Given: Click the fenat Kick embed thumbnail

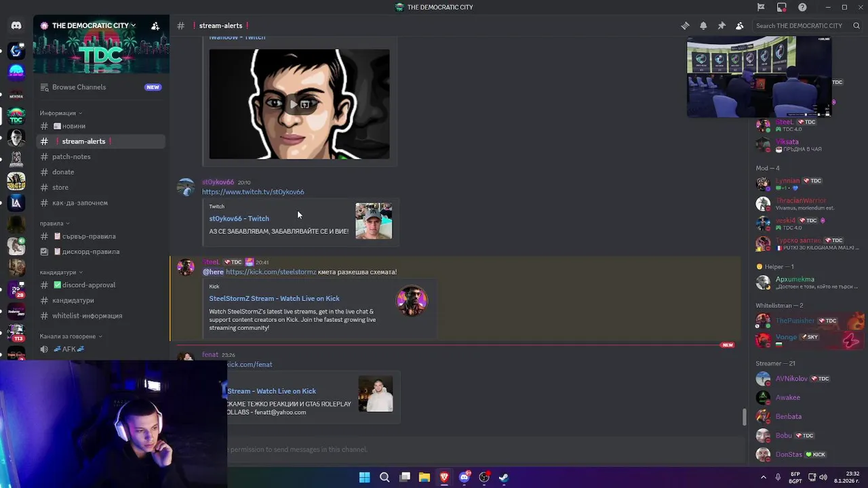Looking at the screenshot, I should (376, 394).
